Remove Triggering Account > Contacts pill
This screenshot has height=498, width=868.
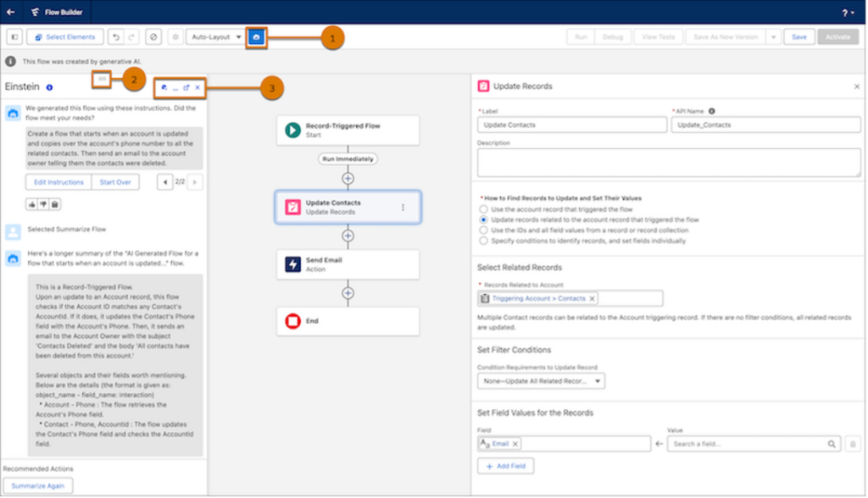pos(593,299)
